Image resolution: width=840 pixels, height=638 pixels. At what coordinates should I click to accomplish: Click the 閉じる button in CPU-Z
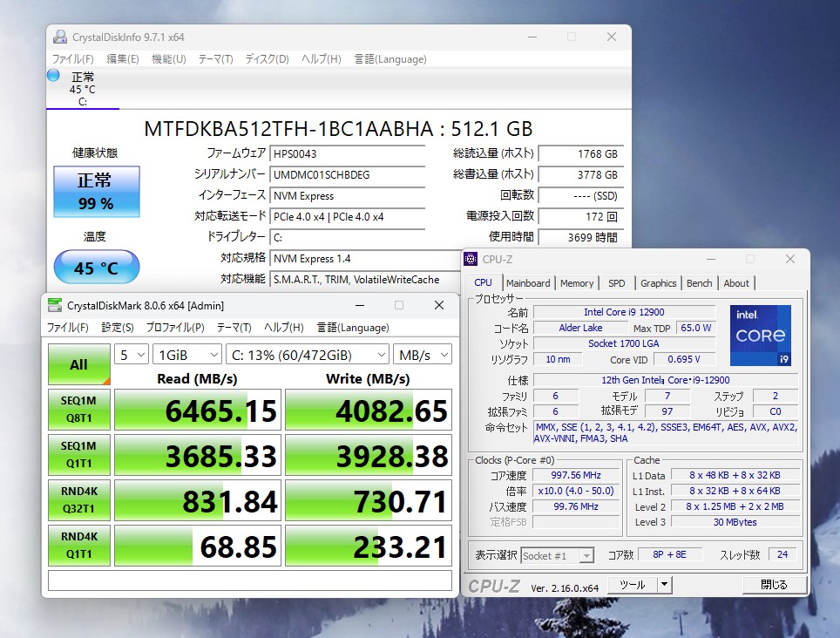tap(774, 585)
